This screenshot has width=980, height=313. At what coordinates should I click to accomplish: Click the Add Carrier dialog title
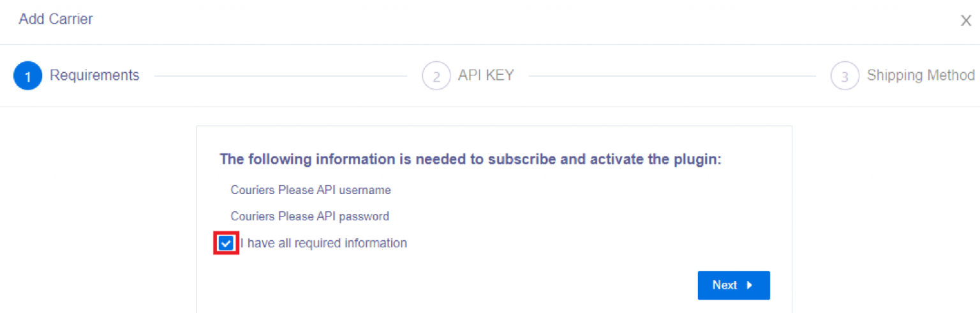56,19
